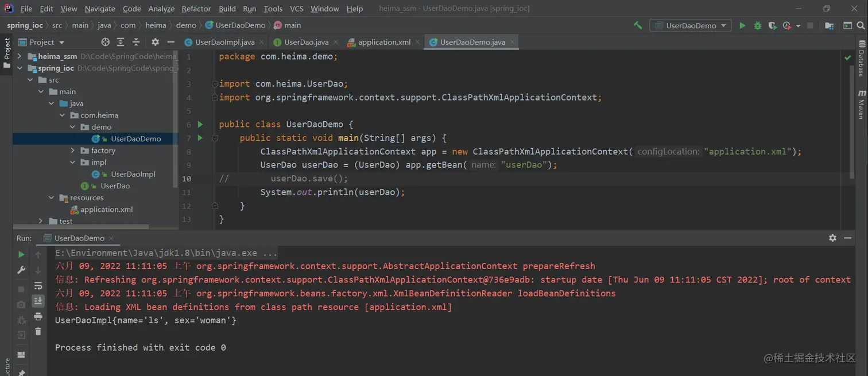Click the run gutter arrow beside main method
This screenshot has width=868, height=376.
[x=200, y=138]
